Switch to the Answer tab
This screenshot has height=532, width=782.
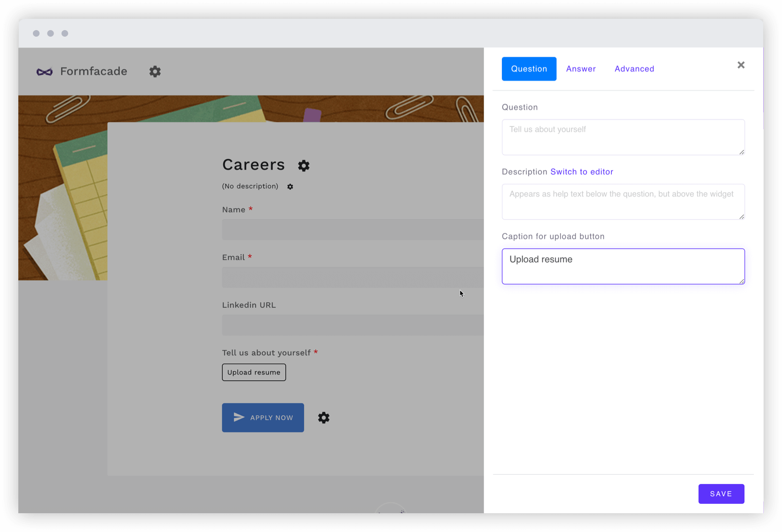click(x=581, y=69)
